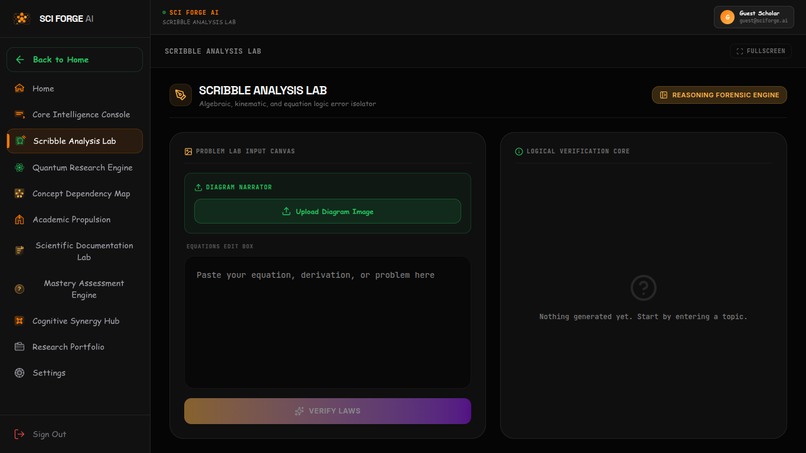Click the Verify Laws button
The width and height of the screenshot is (806, 453).
pyautogui.click(x=327, y=411)
